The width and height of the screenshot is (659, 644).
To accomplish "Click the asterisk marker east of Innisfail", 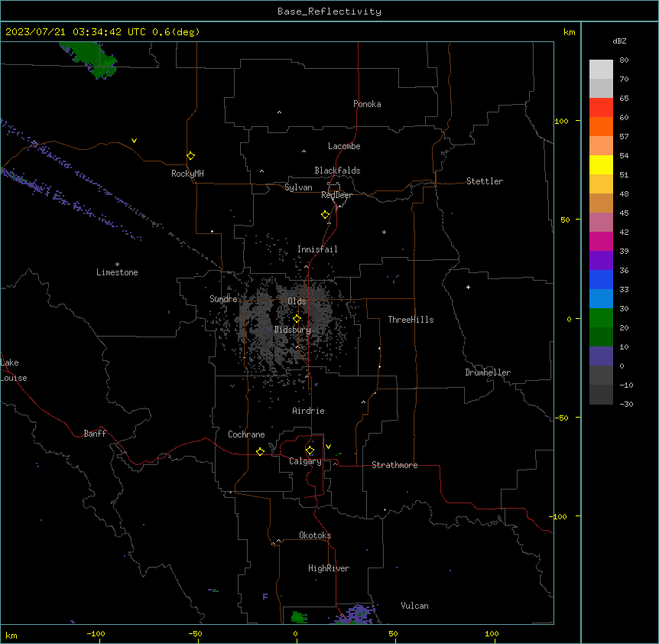I will coord(384,232).
